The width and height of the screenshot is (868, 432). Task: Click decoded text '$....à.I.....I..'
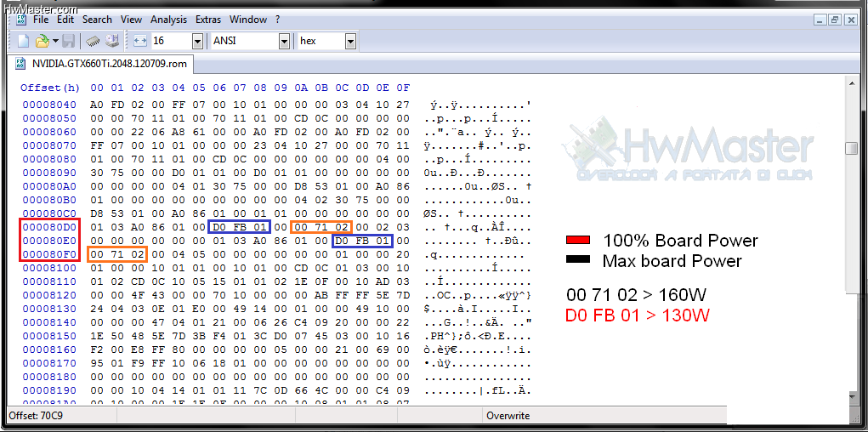(479, 309)
